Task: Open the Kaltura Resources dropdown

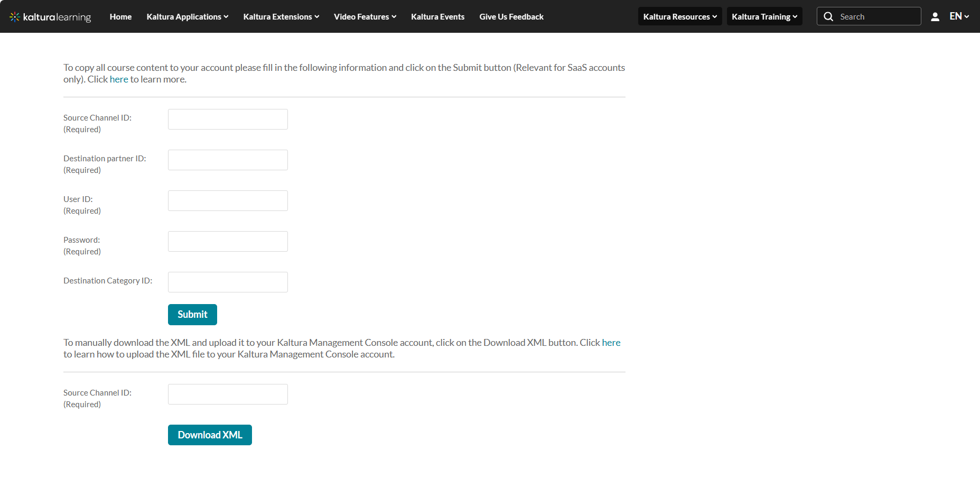Action: pyautogui.click(x=680, y=16)
